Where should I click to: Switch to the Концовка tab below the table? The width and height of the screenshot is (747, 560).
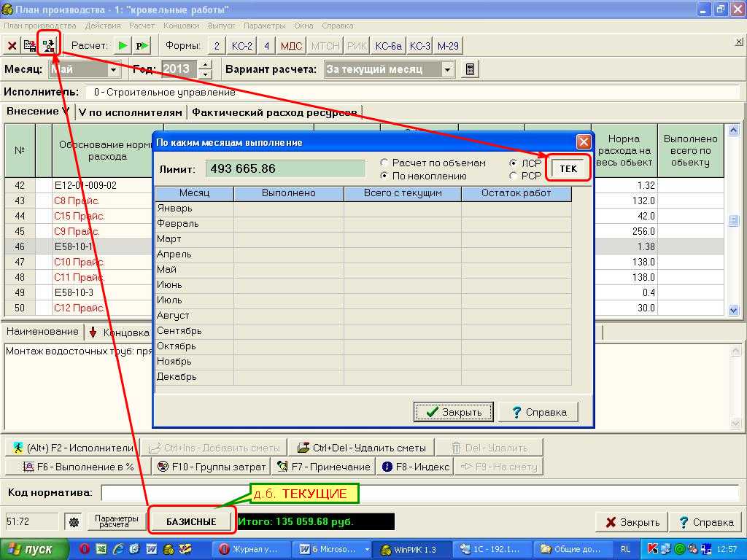click(x=120, y=332)
